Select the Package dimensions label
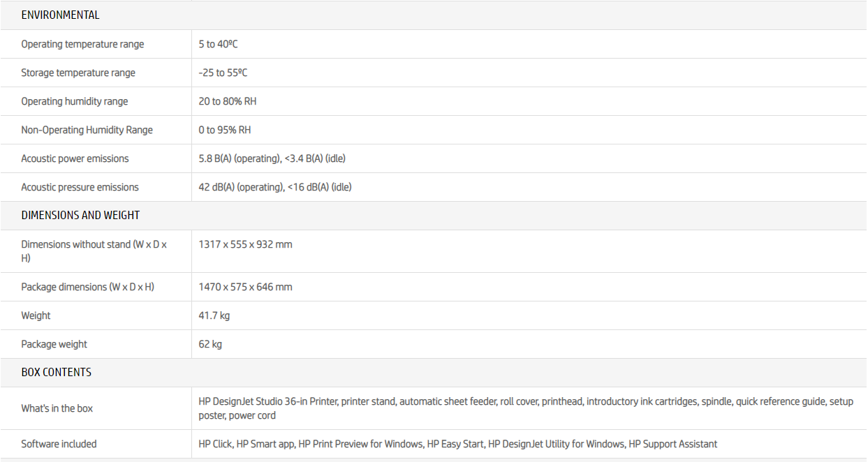 (x=87, y=287)
